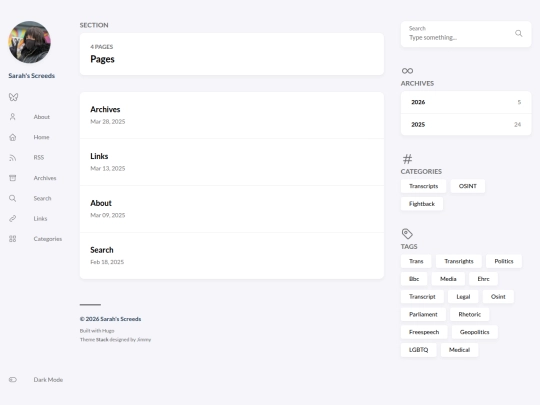The image size is (540, 405).
Task: Select the Osint tag
Action: 498,297
